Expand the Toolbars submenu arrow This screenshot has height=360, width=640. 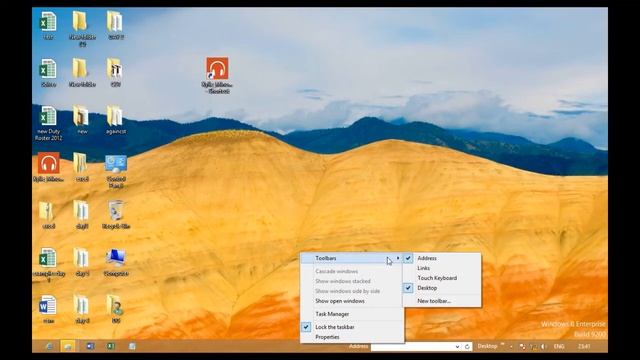(398, 258)
